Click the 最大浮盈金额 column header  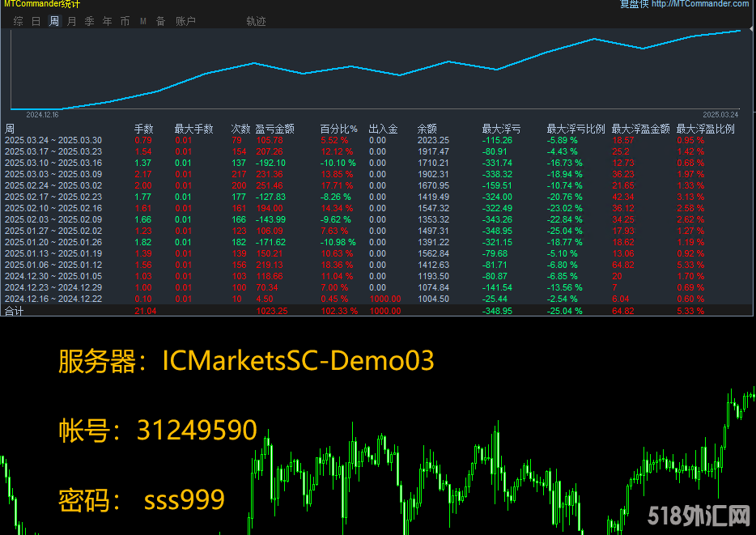pyautogui.click(x=641, y=129)
